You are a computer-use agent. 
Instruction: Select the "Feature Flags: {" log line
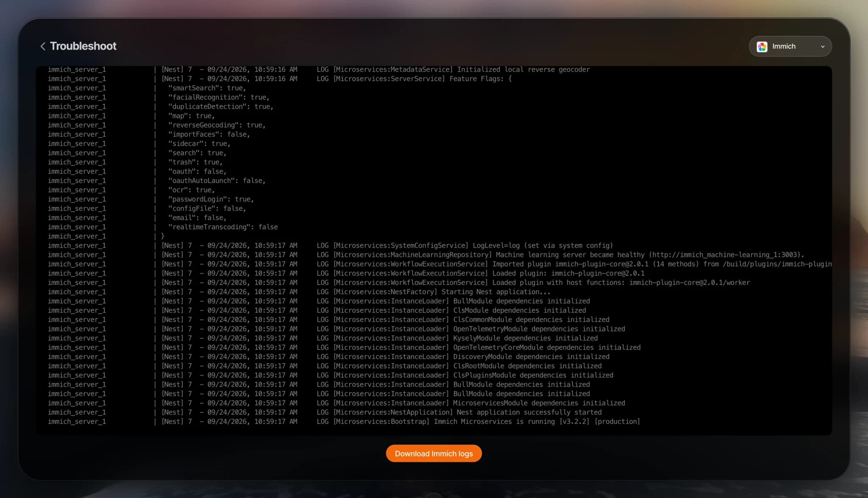point(280,79)
